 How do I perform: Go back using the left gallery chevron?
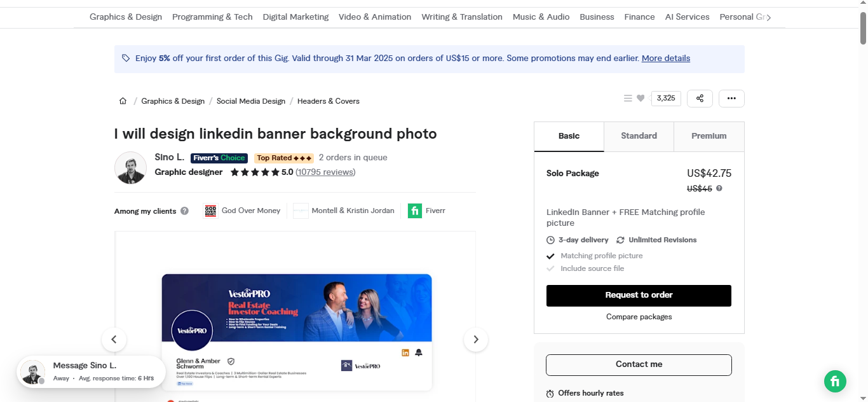click(x=114, y=340)
